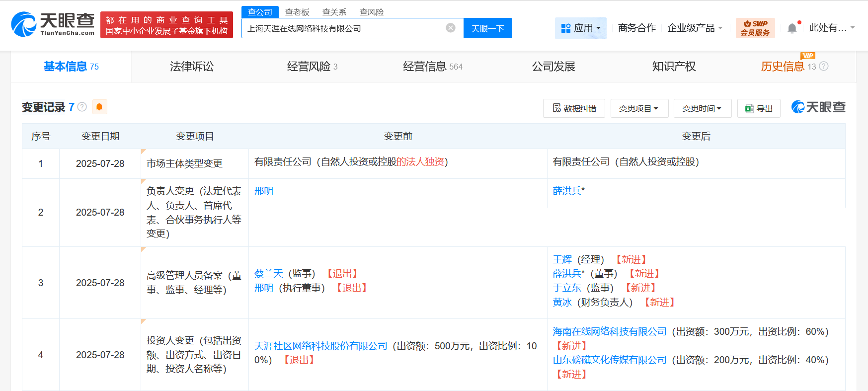Expand the 企业级产品 menu
Image resolution: width=868 pixels, height=391 pixels.
[695, 28]
